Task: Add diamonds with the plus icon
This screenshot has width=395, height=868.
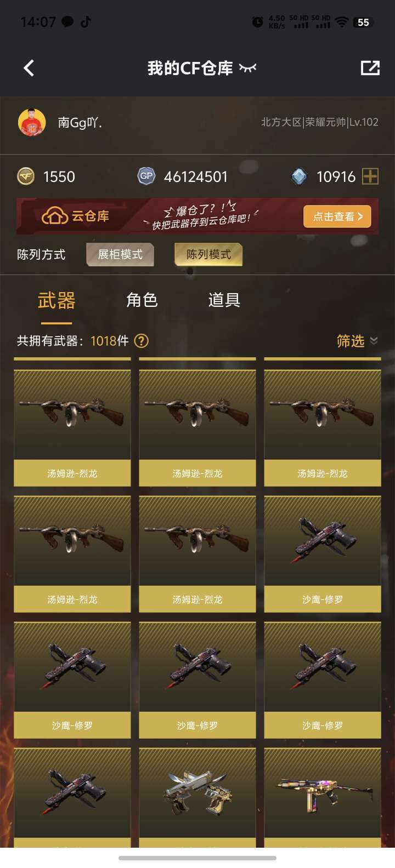Action: 371,176
